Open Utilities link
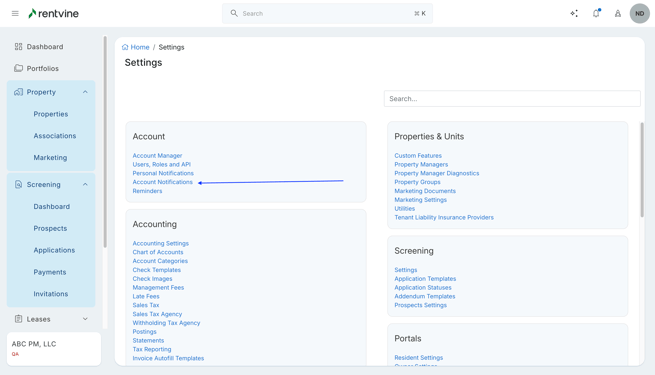 (x=404, y=208)
